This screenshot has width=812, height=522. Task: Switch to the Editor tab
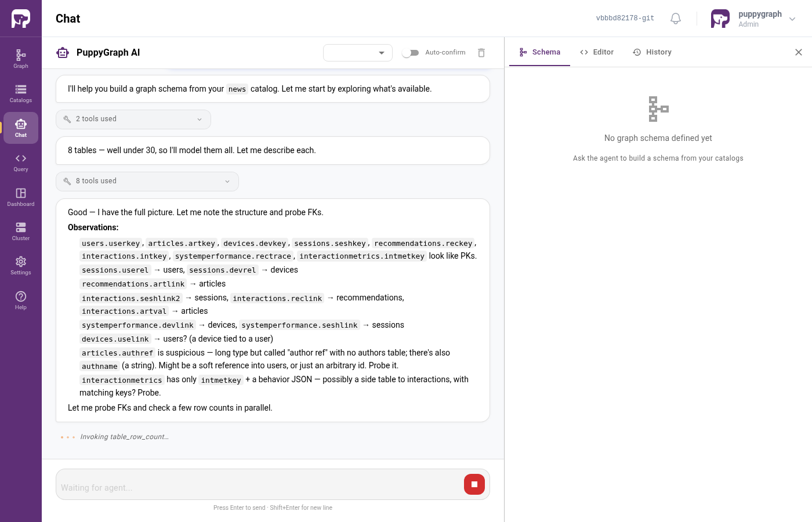click(x=597, y=52)
